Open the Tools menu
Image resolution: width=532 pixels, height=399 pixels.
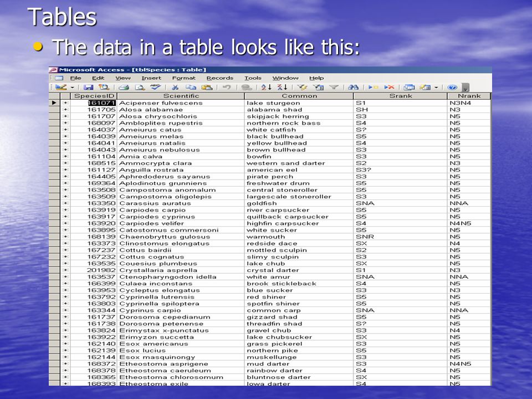(253, 78)
